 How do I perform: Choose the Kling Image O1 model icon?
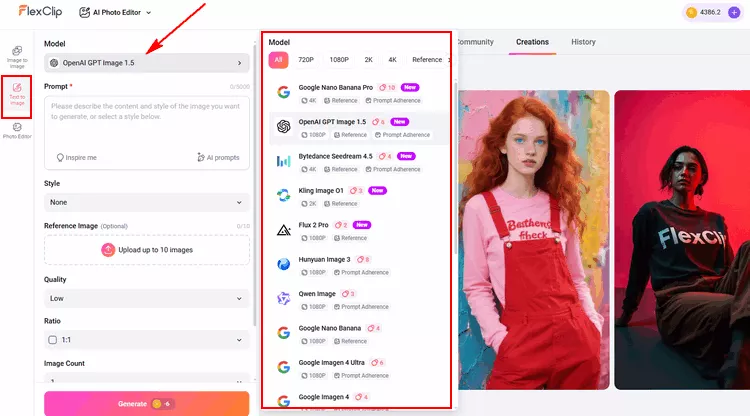click(x=283, y=195)
